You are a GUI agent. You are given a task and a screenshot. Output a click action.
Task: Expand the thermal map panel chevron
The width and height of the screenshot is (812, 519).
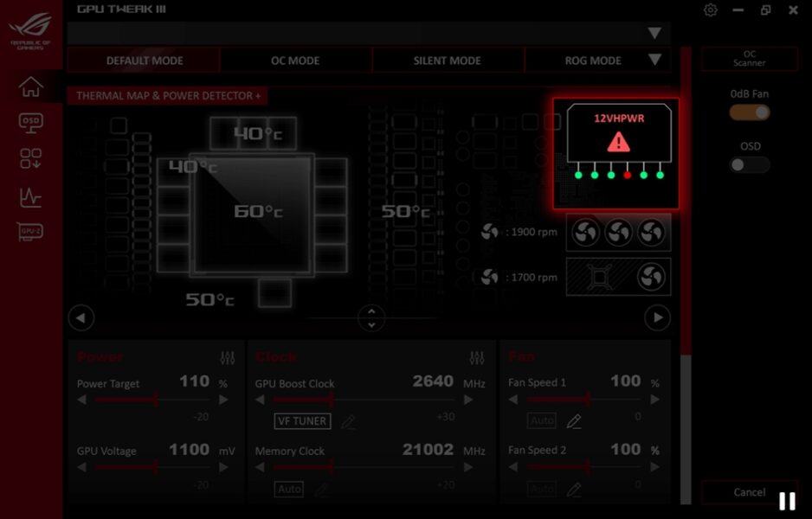(x=371, y=318)
